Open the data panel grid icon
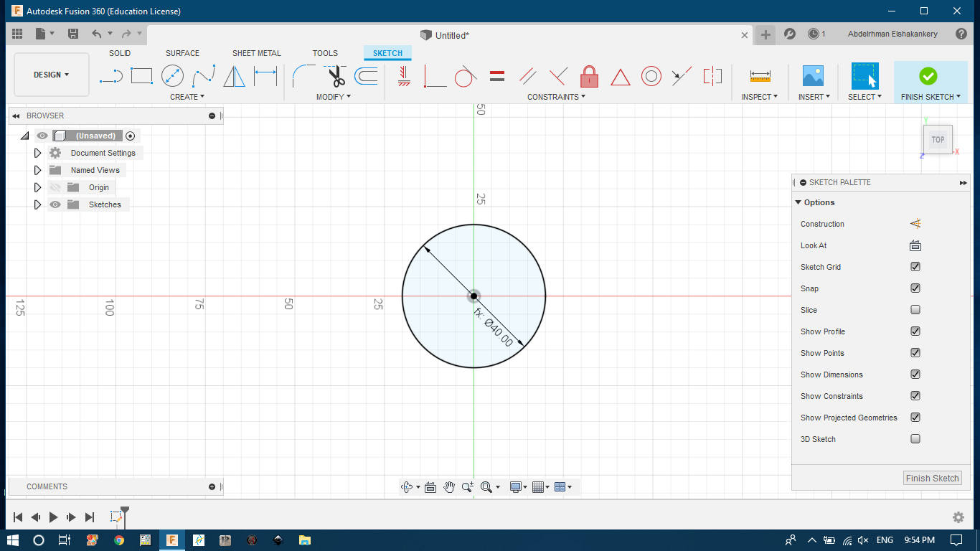This screenshot has height=551, width=980. coord(17,34)
